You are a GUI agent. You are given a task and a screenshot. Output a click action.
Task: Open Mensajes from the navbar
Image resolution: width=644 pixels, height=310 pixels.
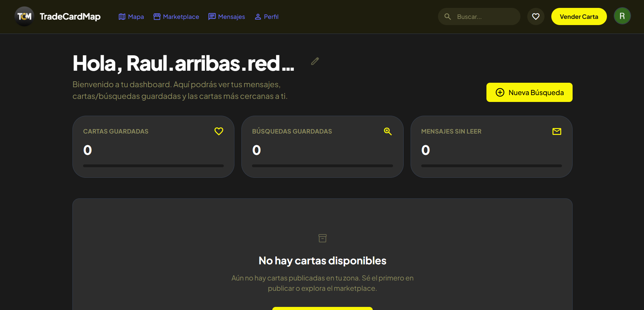tap(227, 16)
